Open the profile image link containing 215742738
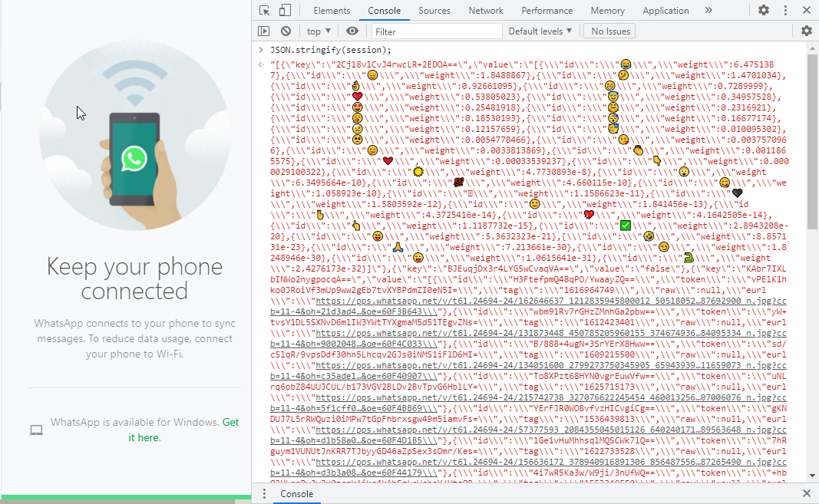This screenshot has width=819, height=504. pos(528,403)
